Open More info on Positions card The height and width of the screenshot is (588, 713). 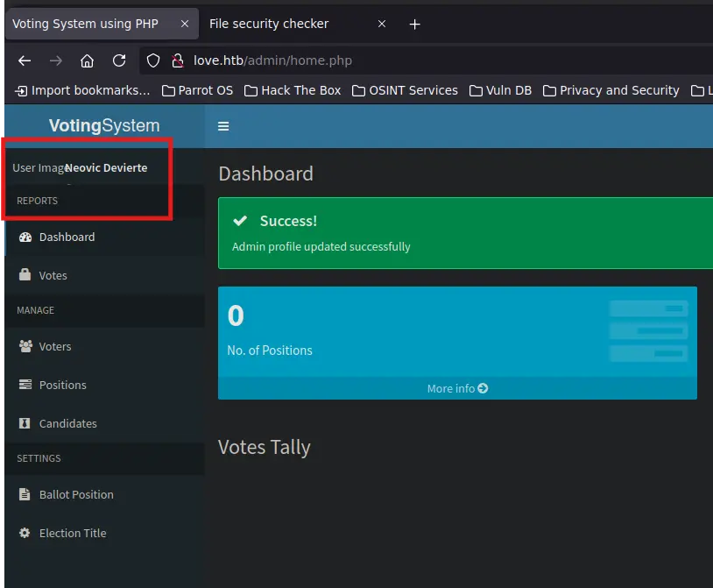457,388
